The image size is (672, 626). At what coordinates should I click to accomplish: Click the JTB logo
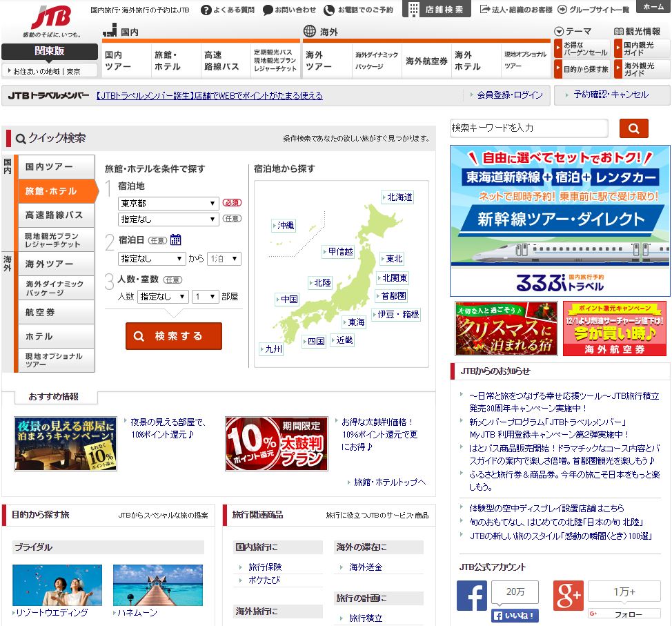pos(52,18)
